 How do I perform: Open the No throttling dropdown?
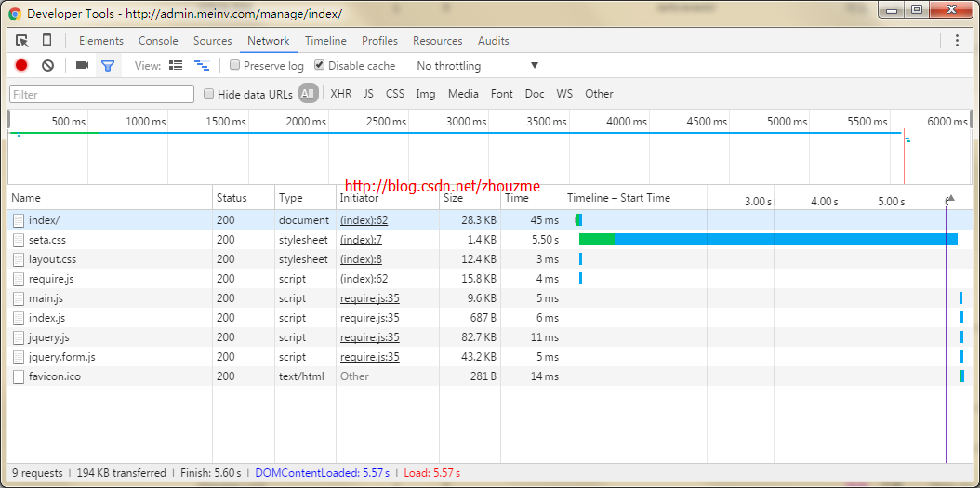[477, 66]
